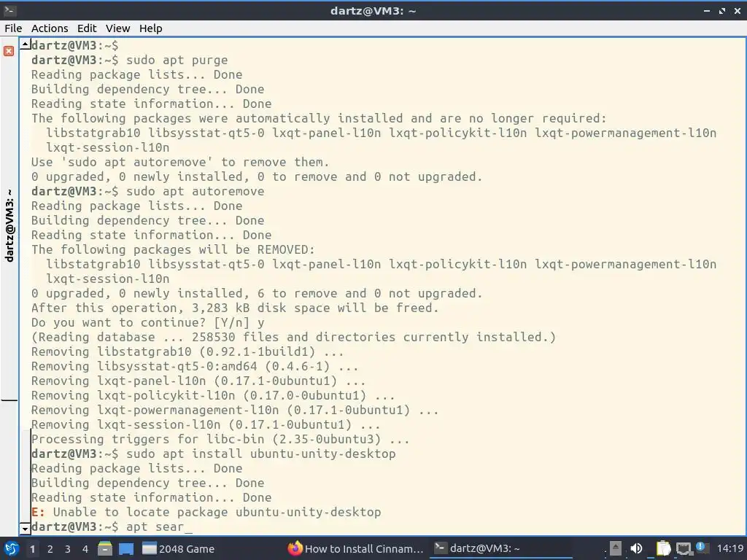Click the 'E: Unable to locate package' error
This screenshot has width=747, height=560.
tap(206, 513)
